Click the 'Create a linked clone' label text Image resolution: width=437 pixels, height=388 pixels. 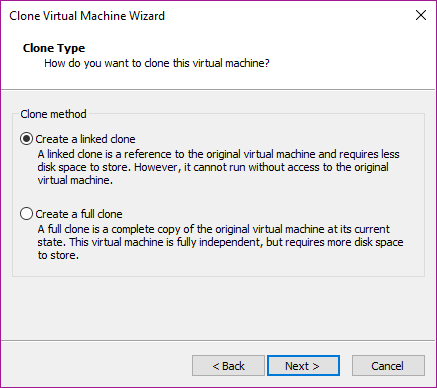pyautogui.click(x=85, y=139)
